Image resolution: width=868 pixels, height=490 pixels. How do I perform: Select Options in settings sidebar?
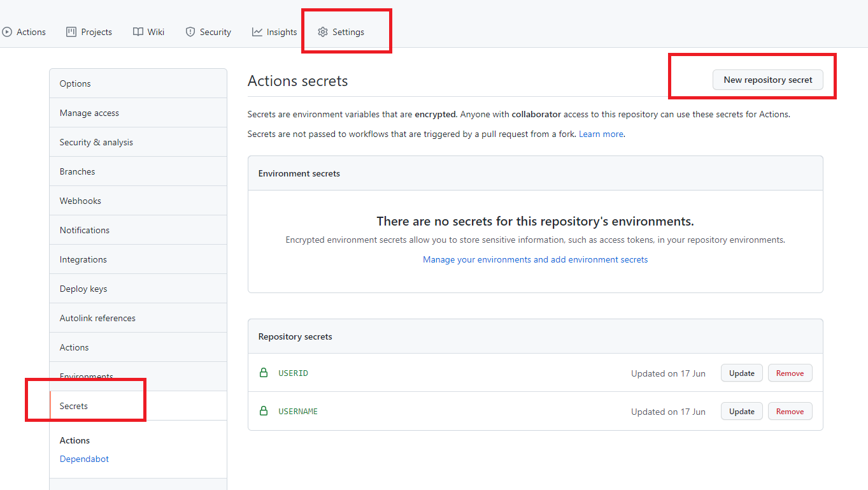tap(138, 83)
